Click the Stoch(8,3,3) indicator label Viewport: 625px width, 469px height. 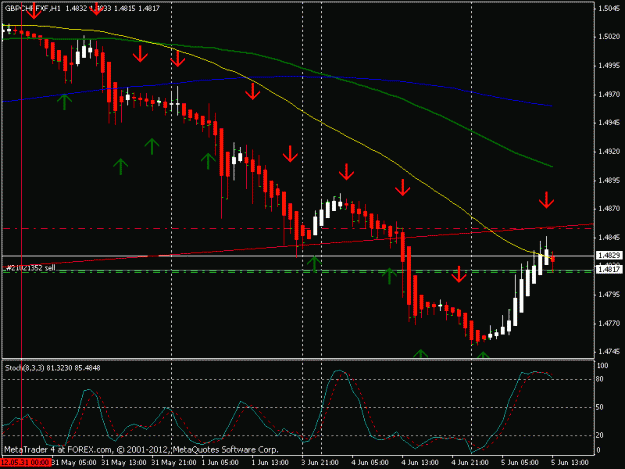(x=53, y=368)
